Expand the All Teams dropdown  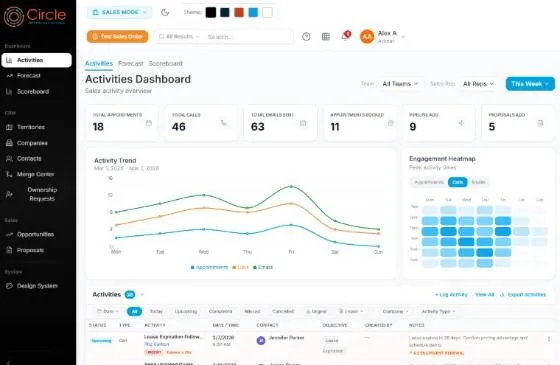tap(400, 84)
